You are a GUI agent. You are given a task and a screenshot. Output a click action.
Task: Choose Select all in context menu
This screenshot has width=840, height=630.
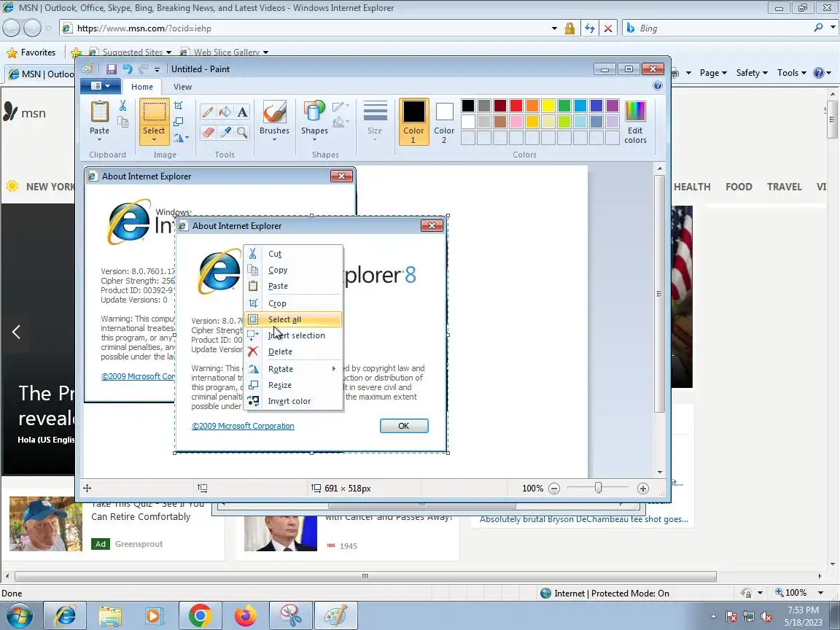tap(293, 319)
